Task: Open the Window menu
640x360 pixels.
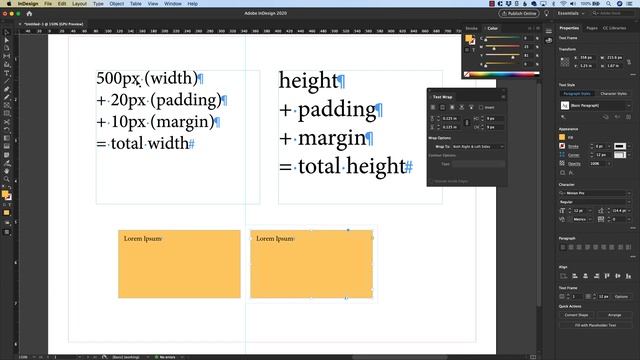Action: 173,4
